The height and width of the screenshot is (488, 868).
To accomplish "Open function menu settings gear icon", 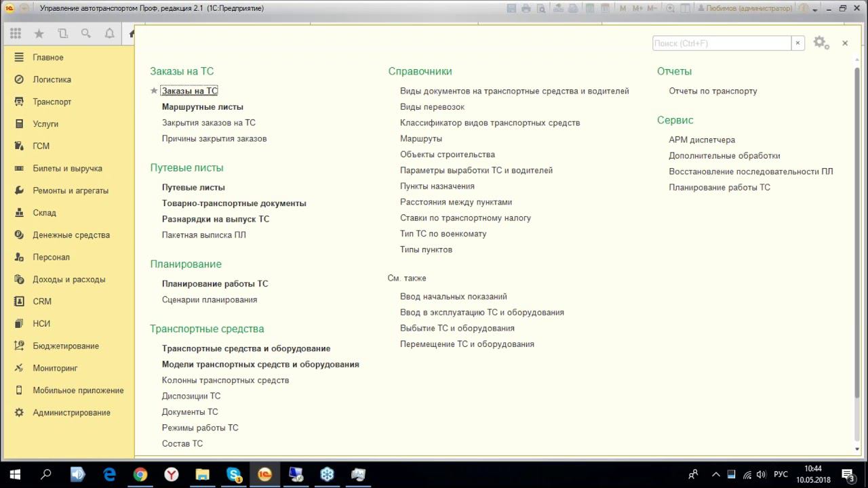I will tap(821, 43).
